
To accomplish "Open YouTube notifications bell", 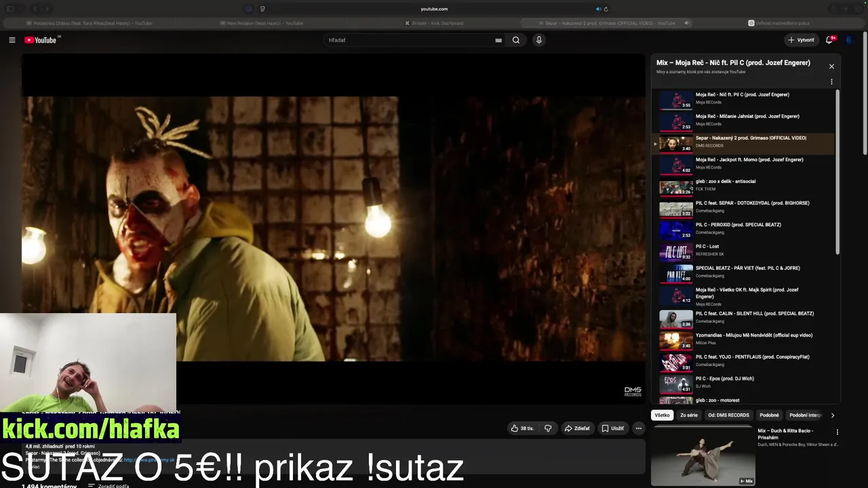I will (829, 40).
